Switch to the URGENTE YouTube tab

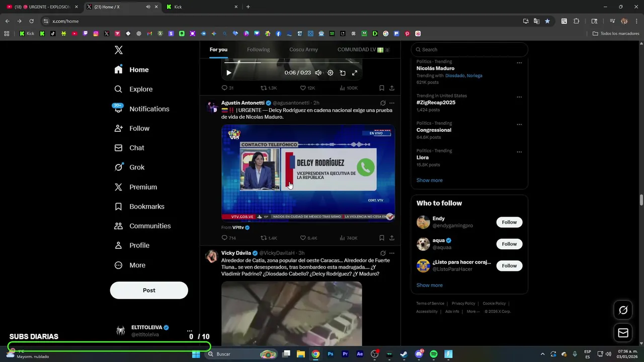[42, 7]
